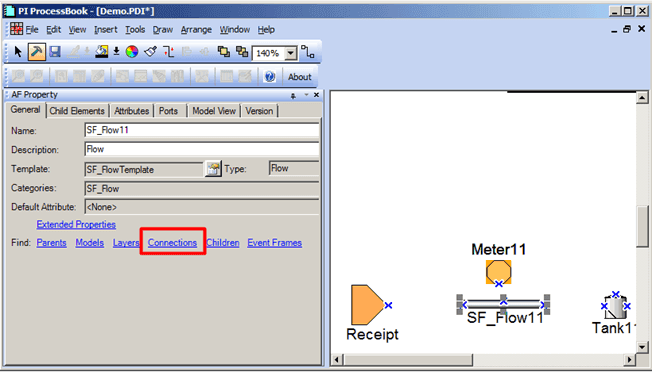Screen dimensions: 652x372
Task: Switch to the Attributes tab
Action: coord(131,111)
